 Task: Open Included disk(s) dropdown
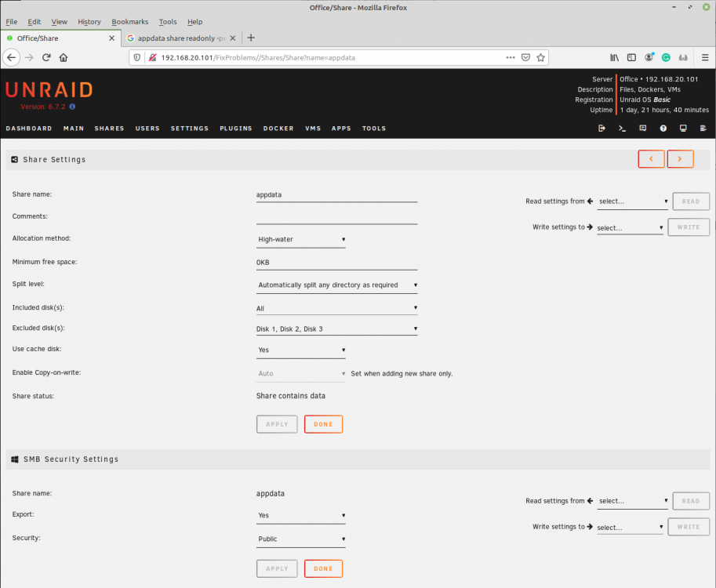click(x=337, y=308)
